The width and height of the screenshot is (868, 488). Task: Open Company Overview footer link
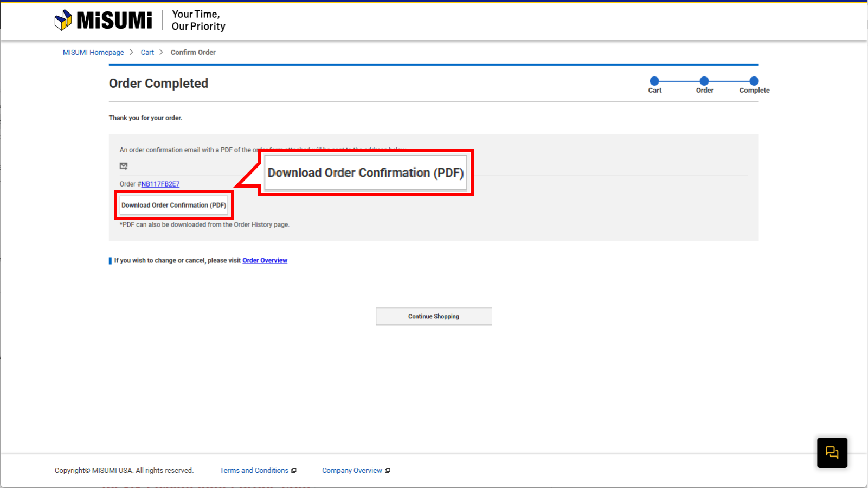(352, 471)
